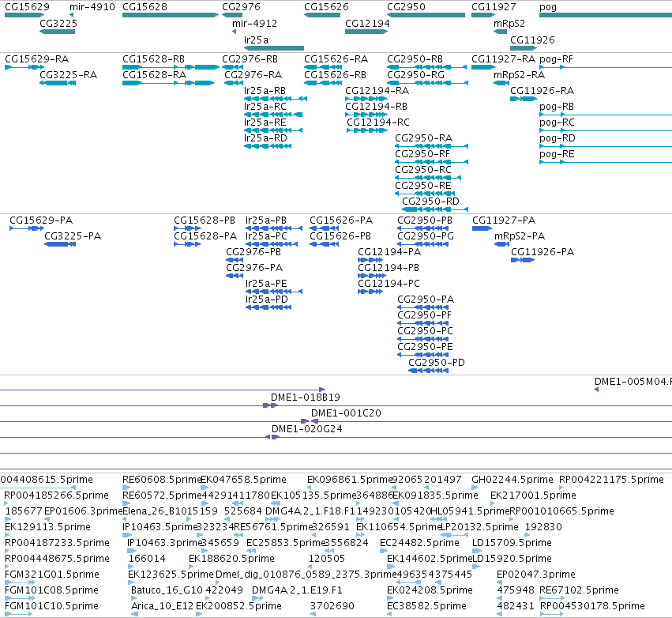Select transcript pog-RF
This screenshot has width=672, height=618.
point(606,67)
